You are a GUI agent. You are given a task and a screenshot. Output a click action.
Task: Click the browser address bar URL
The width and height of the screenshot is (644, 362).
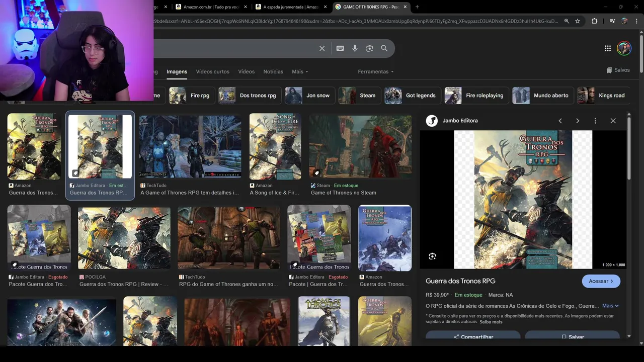pyautogui.click(x=356, y=21)
